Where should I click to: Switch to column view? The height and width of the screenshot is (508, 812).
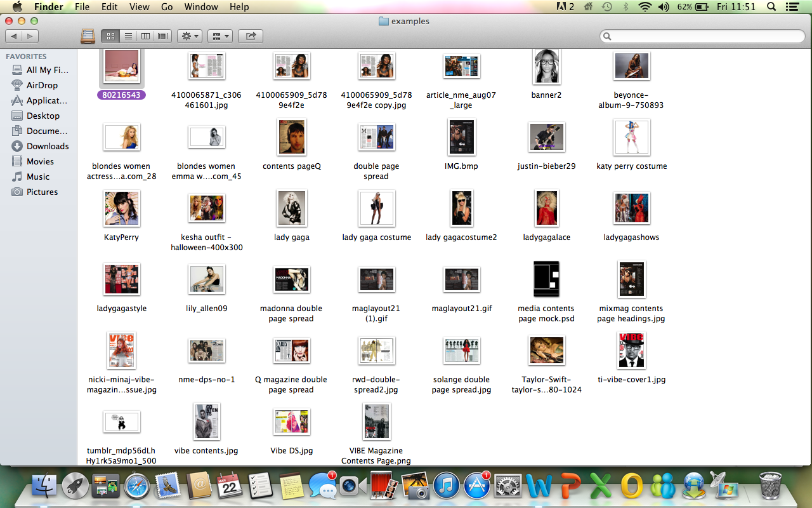145,36
